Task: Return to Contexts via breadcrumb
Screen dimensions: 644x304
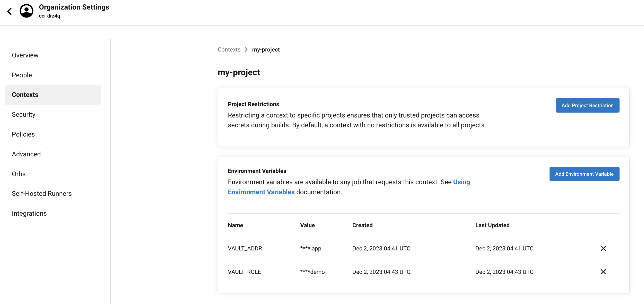Action: coord(229,49)
